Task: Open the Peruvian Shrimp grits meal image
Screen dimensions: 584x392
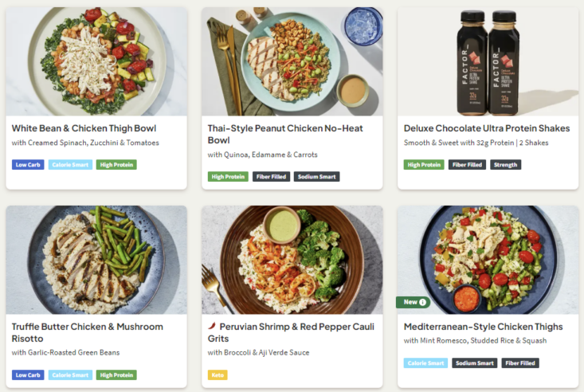Action: click(x=292, y=260)
